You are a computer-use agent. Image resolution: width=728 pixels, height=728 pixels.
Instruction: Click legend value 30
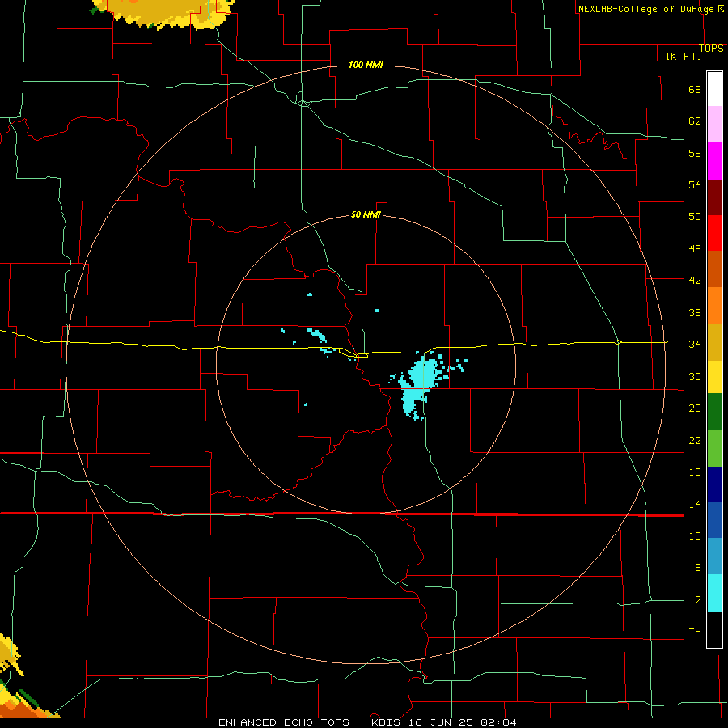tap(695, 376)
